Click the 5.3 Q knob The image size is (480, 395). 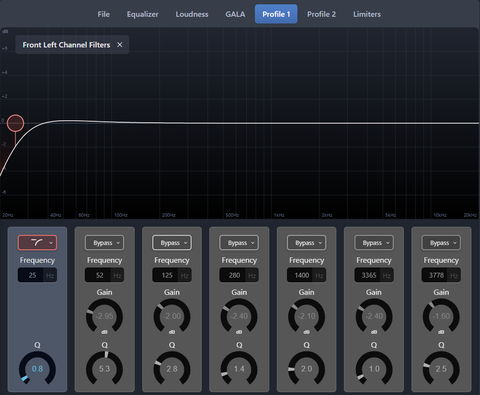pyautogui.click(x=104, y=369)
